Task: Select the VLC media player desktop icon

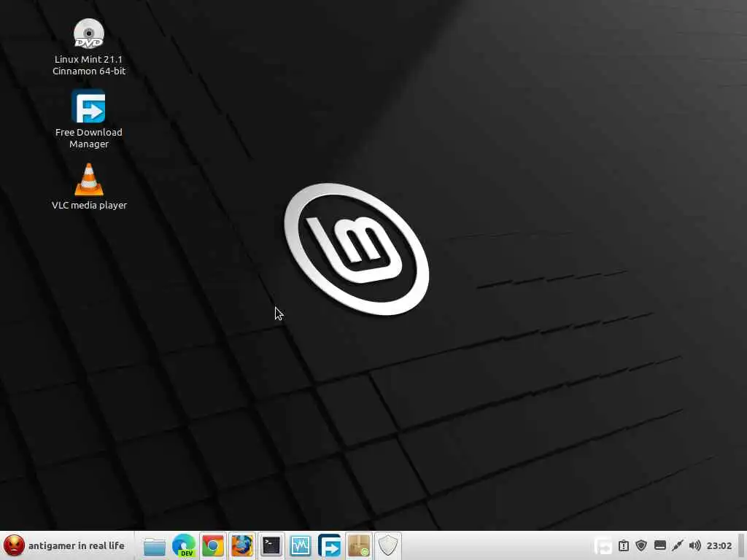Action: pos(88,187)
